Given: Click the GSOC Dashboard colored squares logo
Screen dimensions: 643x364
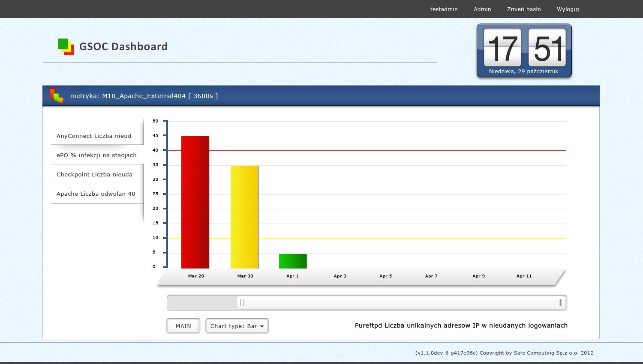Looking at the screenshot, I should (x=66, y=47).
